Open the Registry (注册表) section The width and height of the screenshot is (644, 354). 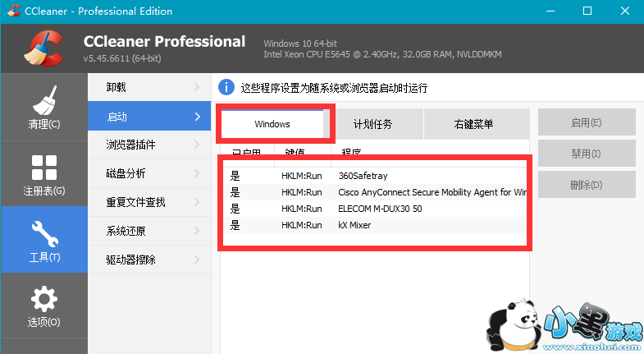(x=44, y=174)
